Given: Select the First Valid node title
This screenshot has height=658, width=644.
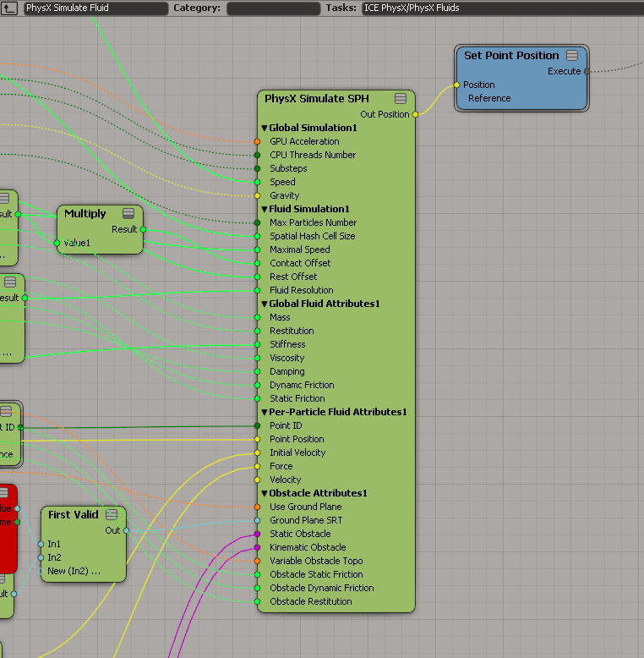Looking at the screenshot, I should pos(73,514).
